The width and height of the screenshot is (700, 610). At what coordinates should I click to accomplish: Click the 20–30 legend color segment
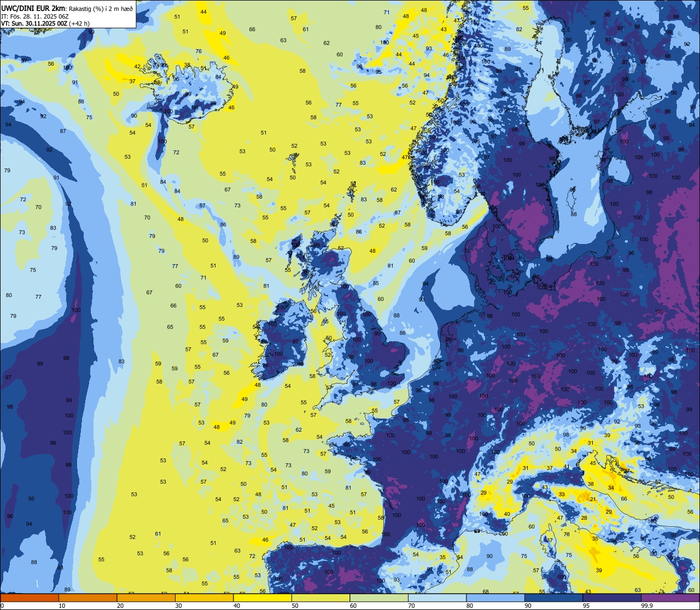click(146, 598)
